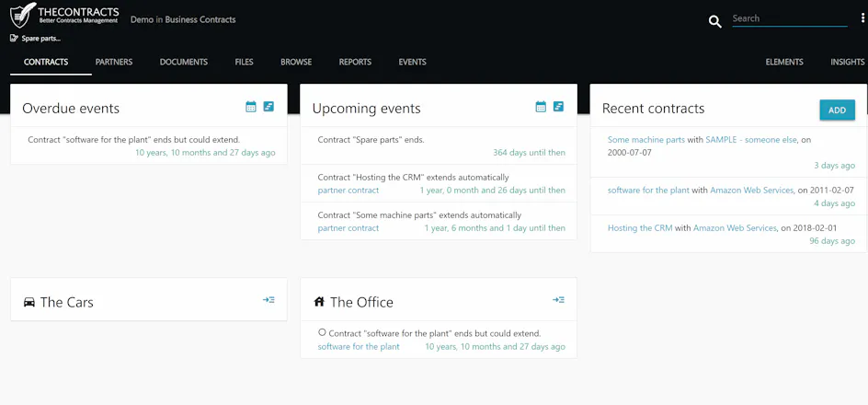Open list view for Overdue events
The width and height of the screenshot is (868, 405).
[x=268, y=106]
